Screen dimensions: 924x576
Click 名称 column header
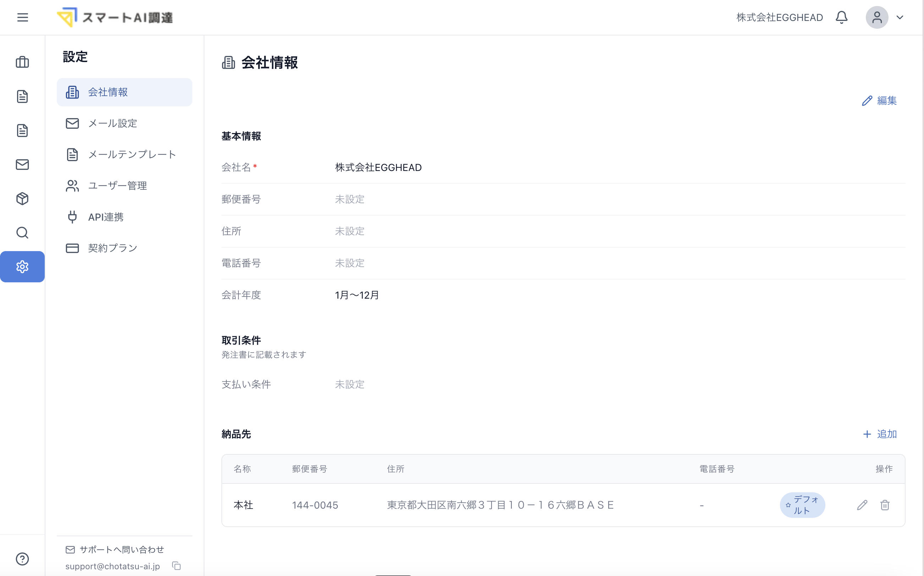(x=242, y=469)
